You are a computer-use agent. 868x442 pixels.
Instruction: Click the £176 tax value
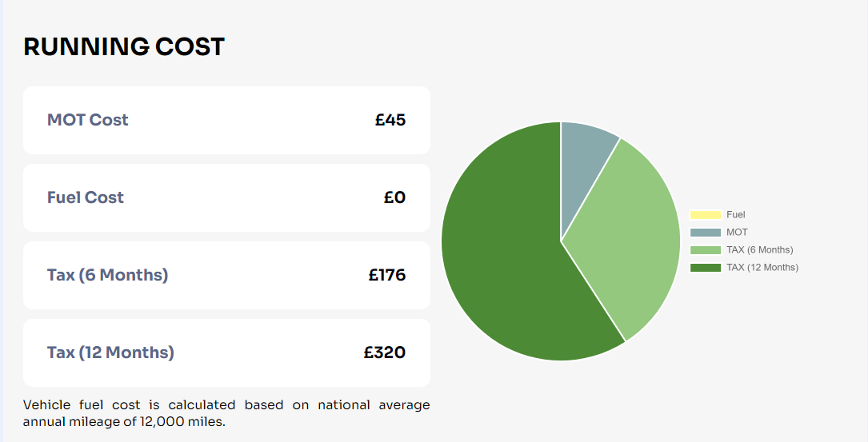387,275
